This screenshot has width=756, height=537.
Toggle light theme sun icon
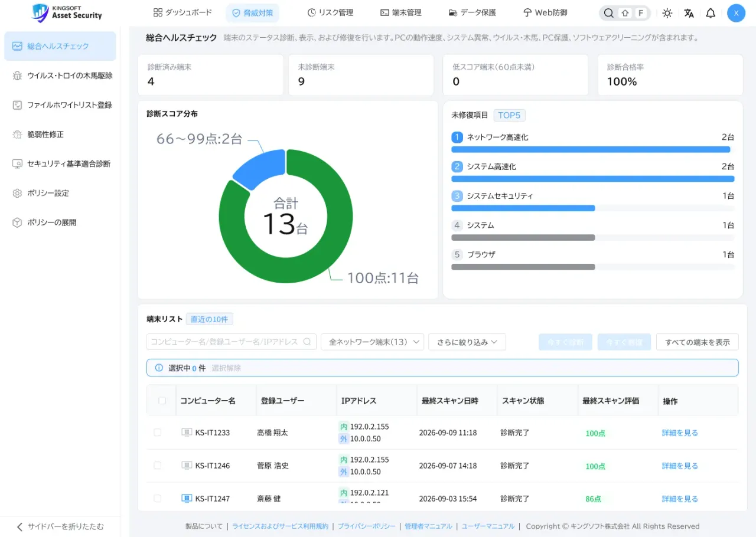coord(667,13)
